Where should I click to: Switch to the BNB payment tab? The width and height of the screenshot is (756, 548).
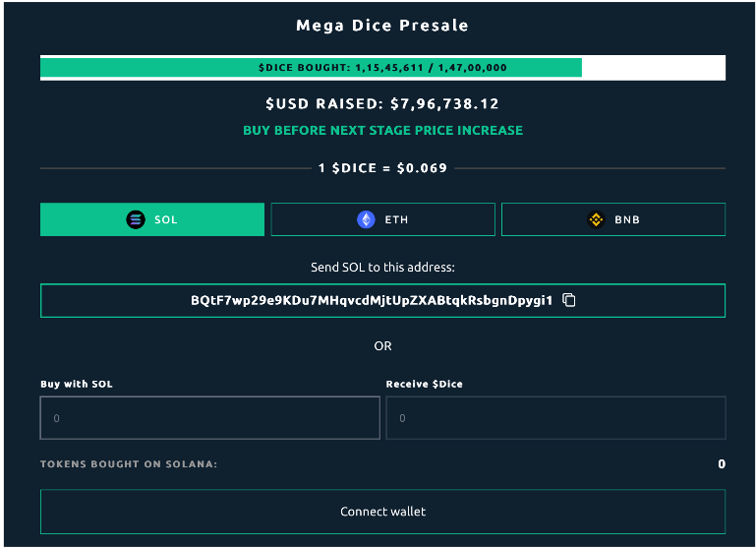click(613, 219)
